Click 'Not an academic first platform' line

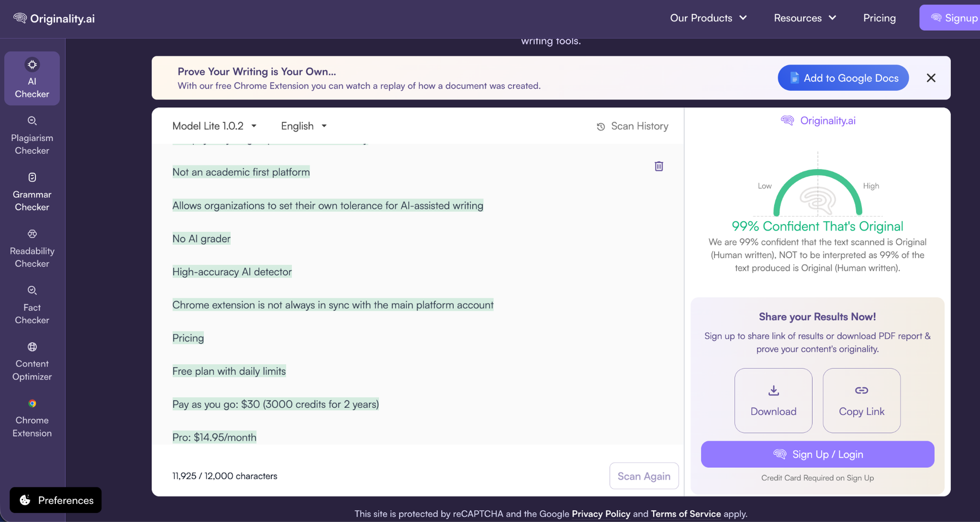tap(241, 172)
